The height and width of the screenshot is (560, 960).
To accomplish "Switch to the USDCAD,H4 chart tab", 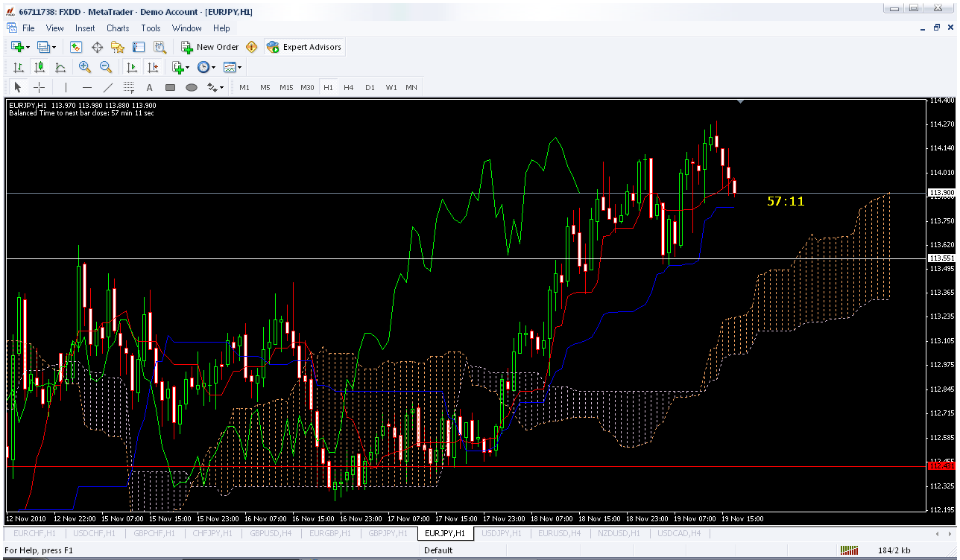I will point(678,533).
